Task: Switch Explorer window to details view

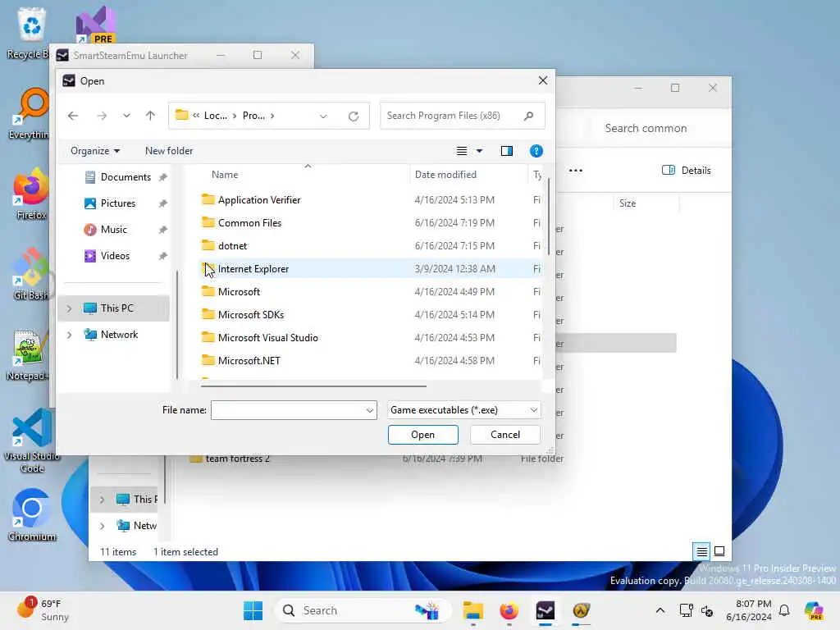Action: (702, 551)
